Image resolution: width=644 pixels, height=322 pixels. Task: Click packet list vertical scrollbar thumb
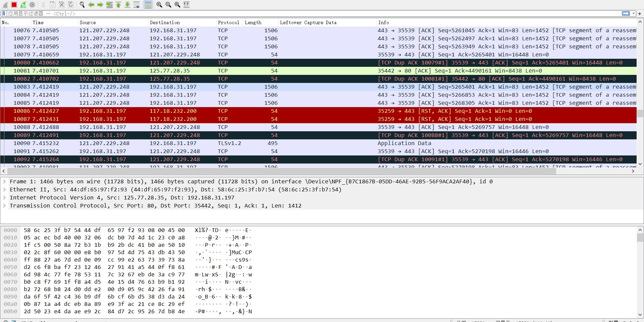click(640, 113)
